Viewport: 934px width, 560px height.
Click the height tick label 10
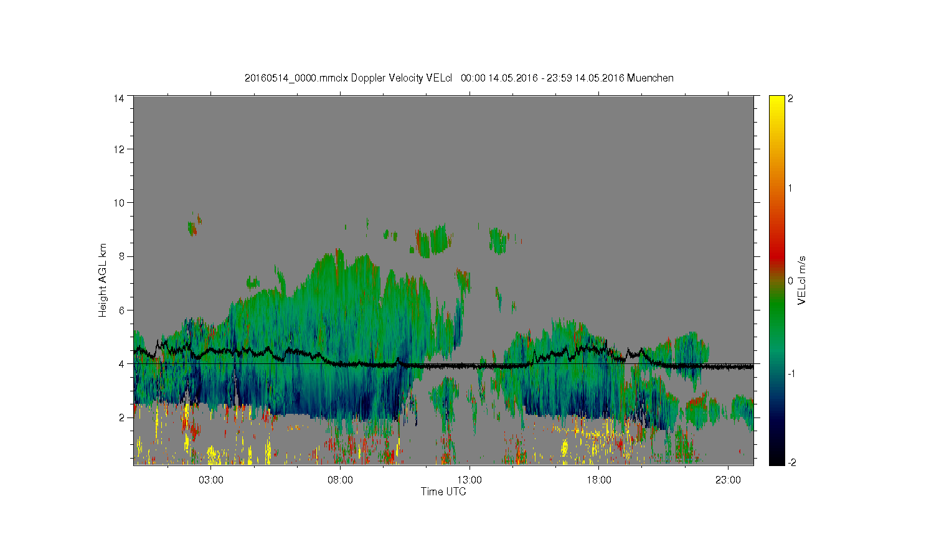point(119,202)
